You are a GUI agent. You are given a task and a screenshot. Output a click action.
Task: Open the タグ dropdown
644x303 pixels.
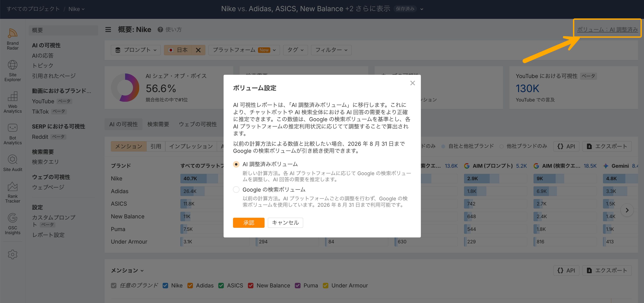click(295, 50)
